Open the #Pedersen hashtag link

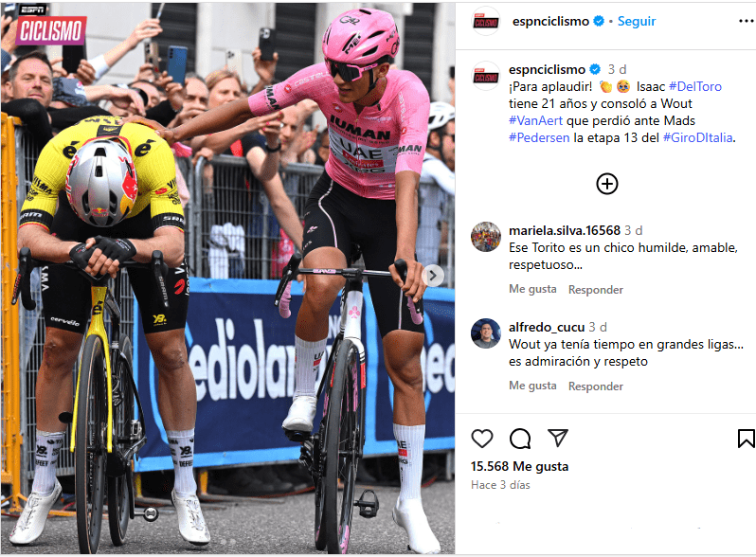[539, 138]
